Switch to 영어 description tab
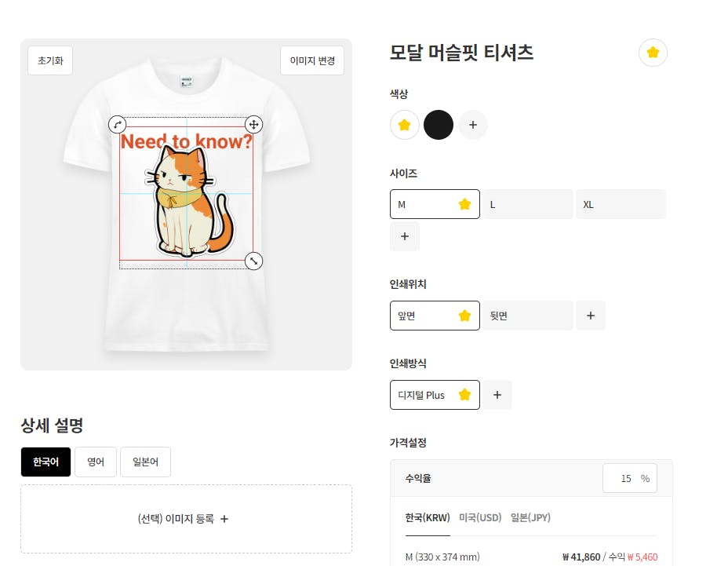 pyautogui.click(x=96, y=462)
